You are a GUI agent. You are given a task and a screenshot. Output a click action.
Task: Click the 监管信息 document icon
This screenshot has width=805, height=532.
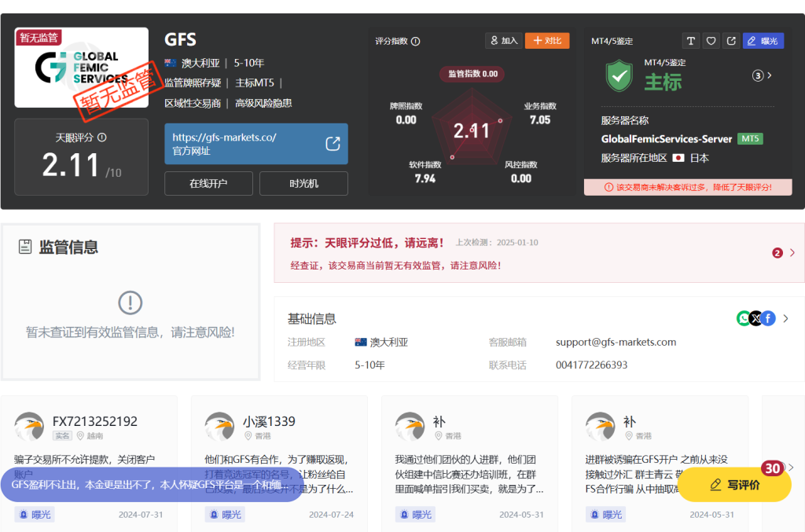click(25, 247)
